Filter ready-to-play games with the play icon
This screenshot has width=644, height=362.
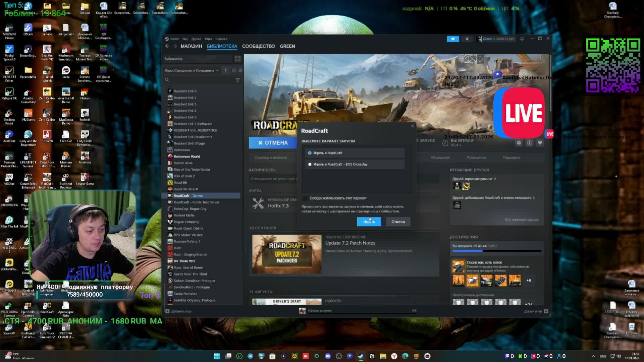pos(240,70)
